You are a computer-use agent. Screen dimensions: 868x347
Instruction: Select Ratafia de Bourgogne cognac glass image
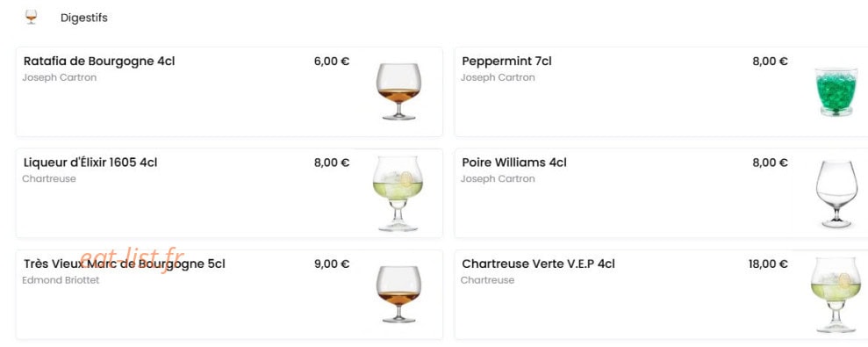(x=398, y=91)
